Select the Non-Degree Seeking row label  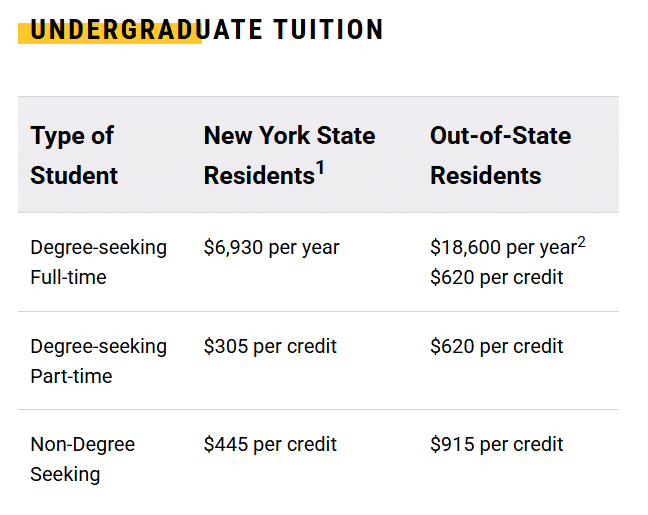click(x=82, y=459)
